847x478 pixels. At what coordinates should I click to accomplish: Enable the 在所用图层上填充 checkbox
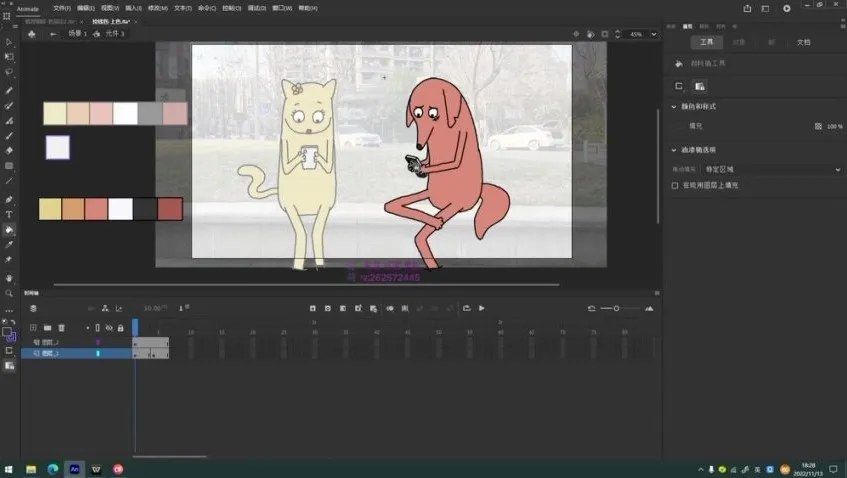point(675,185)
